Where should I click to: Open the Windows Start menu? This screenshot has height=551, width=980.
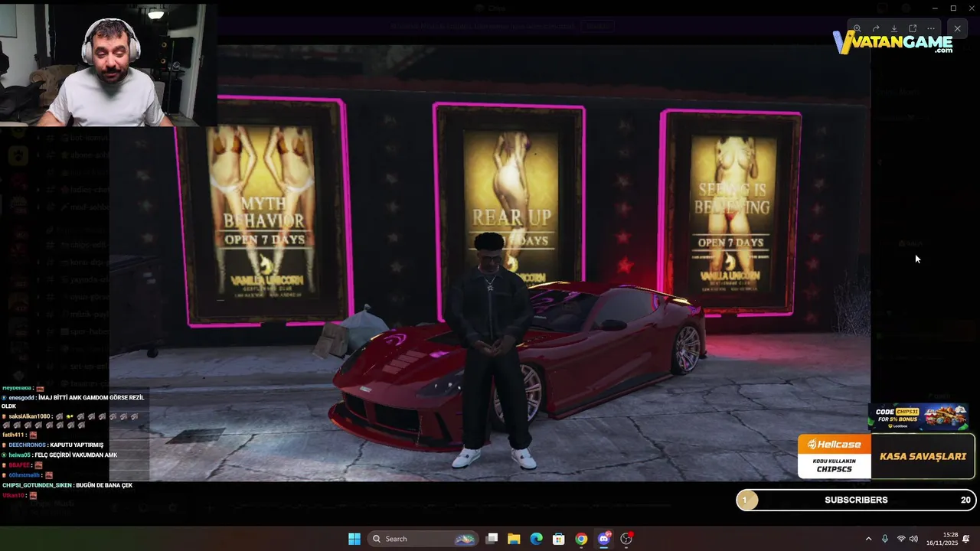(x=354, y=539)
